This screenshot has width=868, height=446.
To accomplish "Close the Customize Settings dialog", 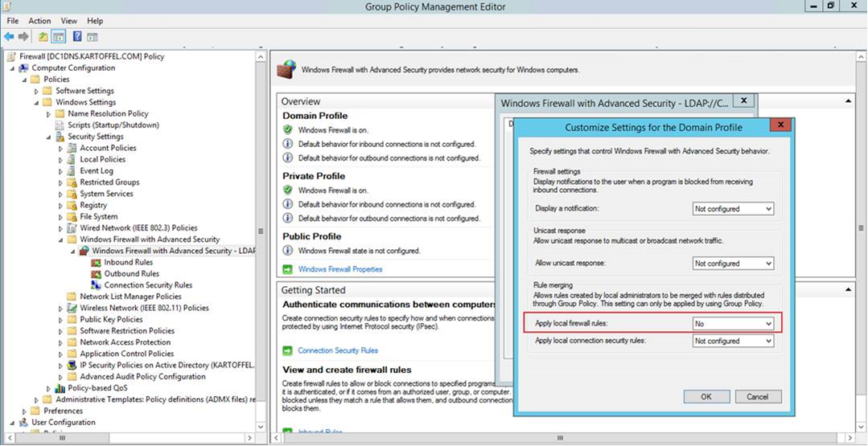I will pos(782,125).
